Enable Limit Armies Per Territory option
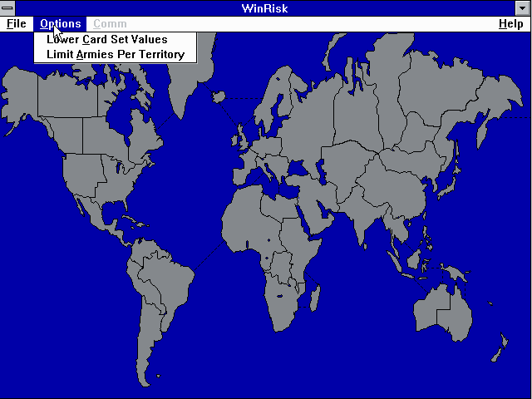The image size is (532, 399). coord(115,54)
